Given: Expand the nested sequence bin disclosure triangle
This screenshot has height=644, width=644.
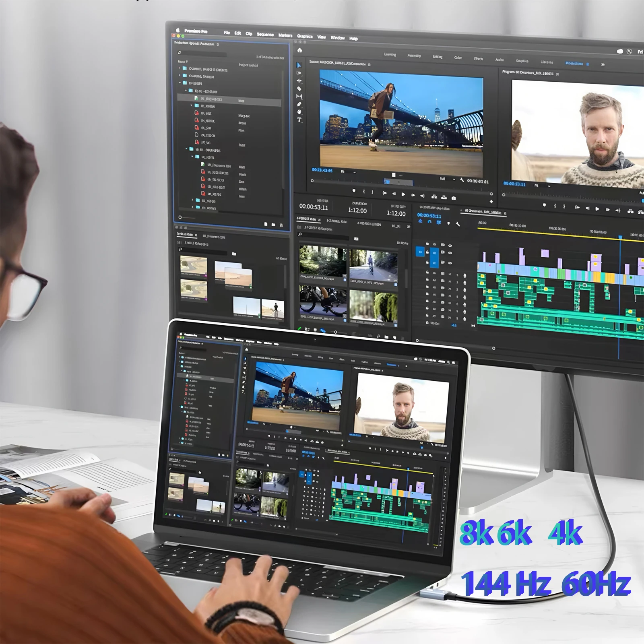Looking at the screenshot, I should point(191,105).
